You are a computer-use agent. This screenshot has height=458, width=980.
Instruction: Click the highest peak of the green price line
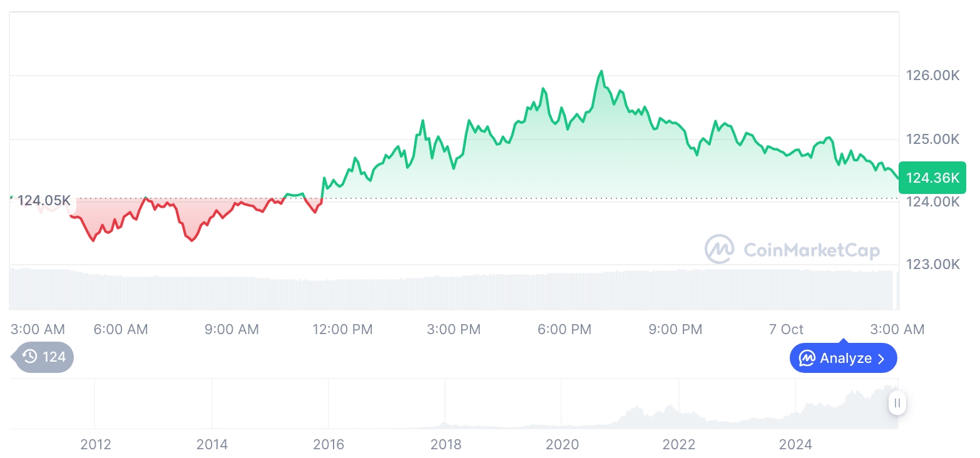tap(601, 71)
